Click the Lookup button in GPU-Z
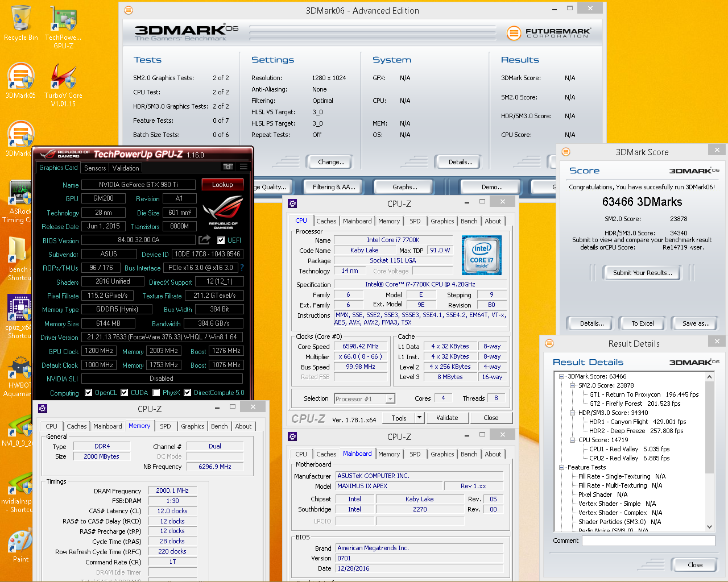Image resolution: width=728 pixels, height=582 pixels. [x=222, y=185]
